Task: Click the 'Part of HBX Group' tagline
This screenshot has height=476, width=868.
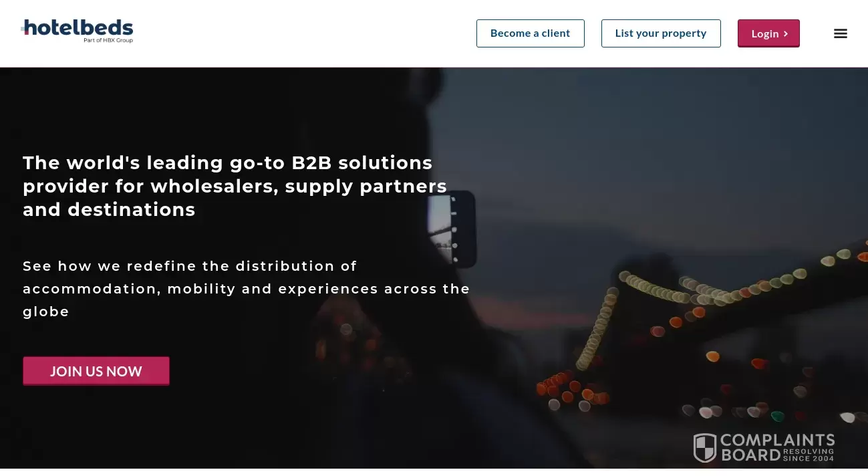Action: point(108,40)
